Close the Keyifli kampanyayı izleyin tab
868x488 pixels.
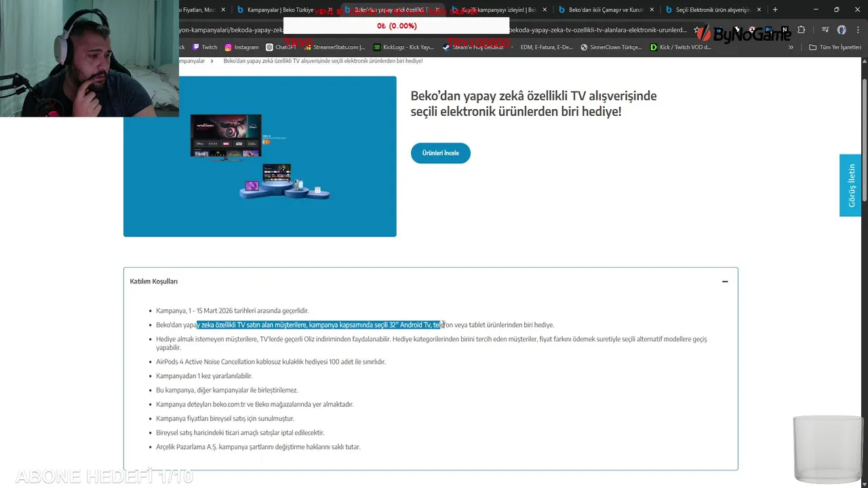tap(545, 9)
